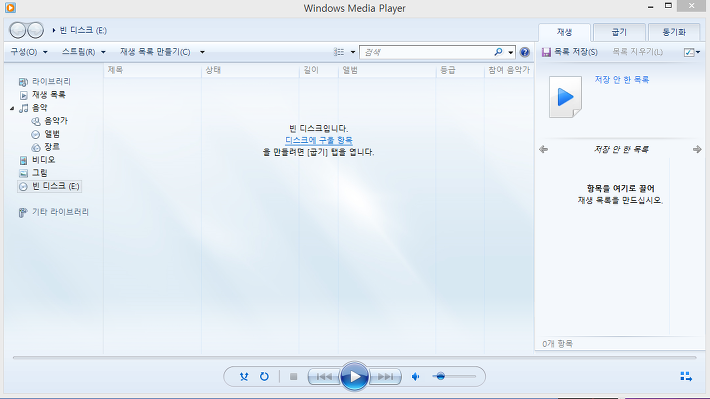Click the 디스크에 구울 항목 link
Image resolution: width=710 pixels, height=399 pixels.
click(319, 140)
